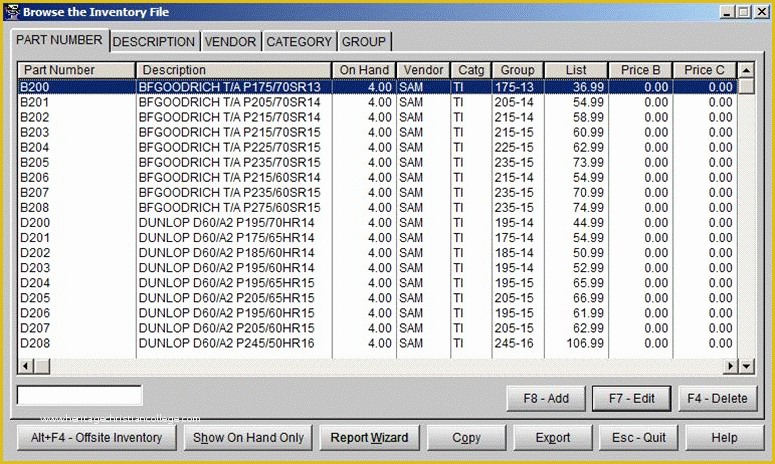
Task: Select DUNLOP D60/A2 P175/65HR14 description
Action: point(226,238)
